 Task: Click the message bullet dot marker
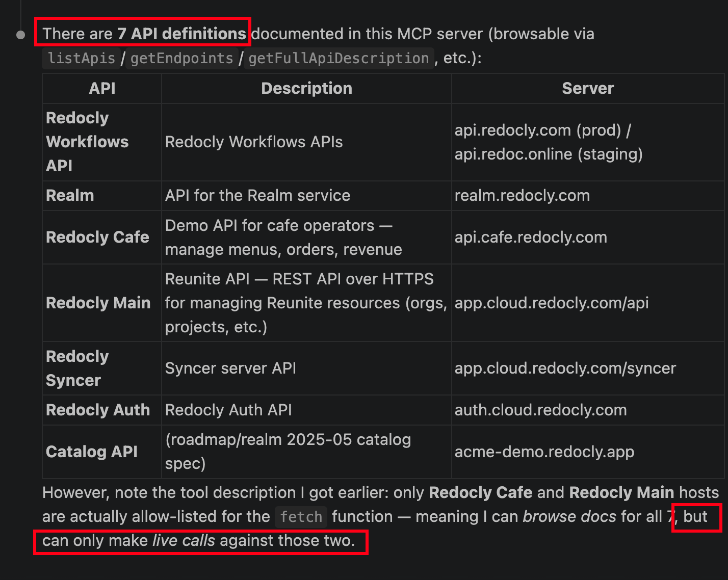(21, 35)
